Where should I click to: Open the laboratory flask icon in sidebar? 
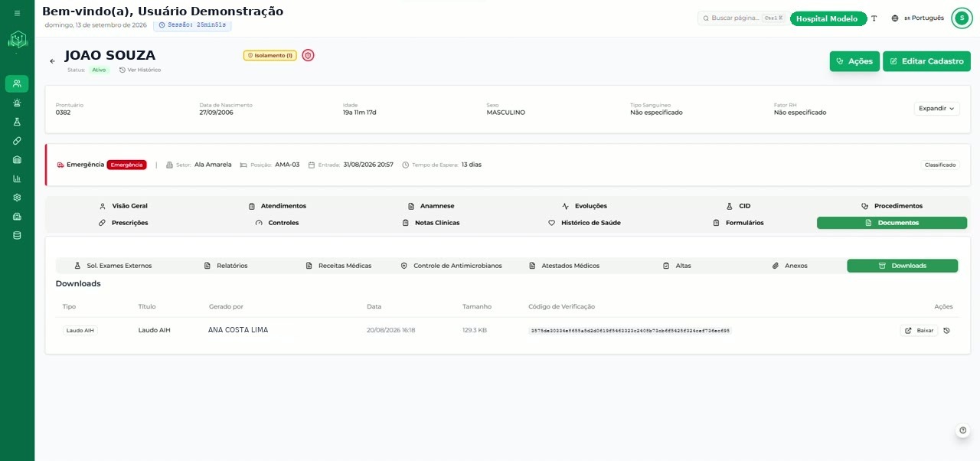click(17, 122)
